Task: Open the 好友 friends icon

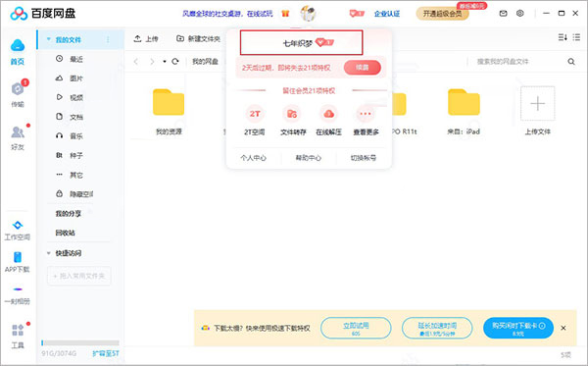Action: (18, 131)
